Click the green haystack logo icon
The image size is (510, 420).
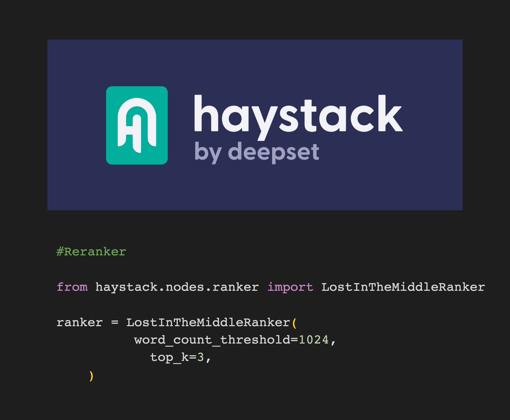136,125
